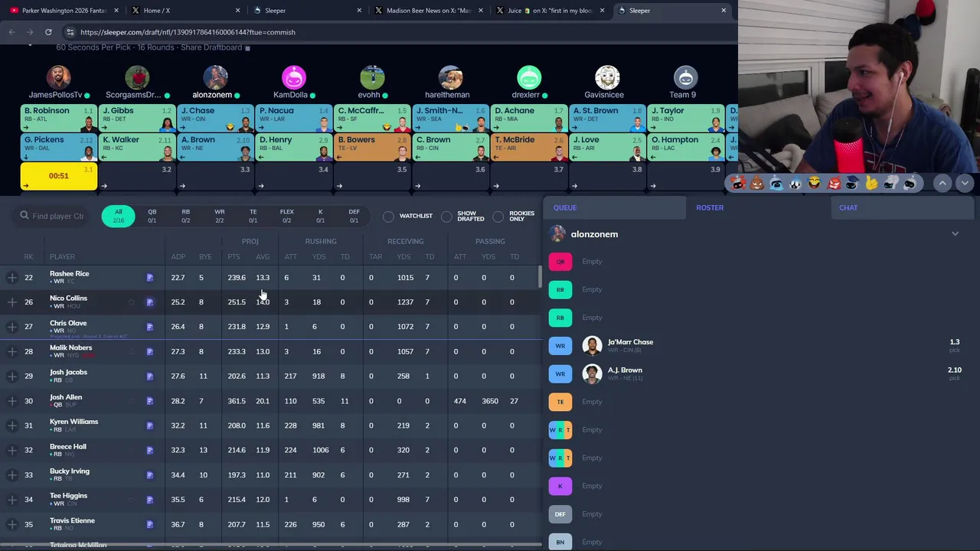
Task: Open the C. McCaffrey draft pick card
Action: click(x=372, y=118)
